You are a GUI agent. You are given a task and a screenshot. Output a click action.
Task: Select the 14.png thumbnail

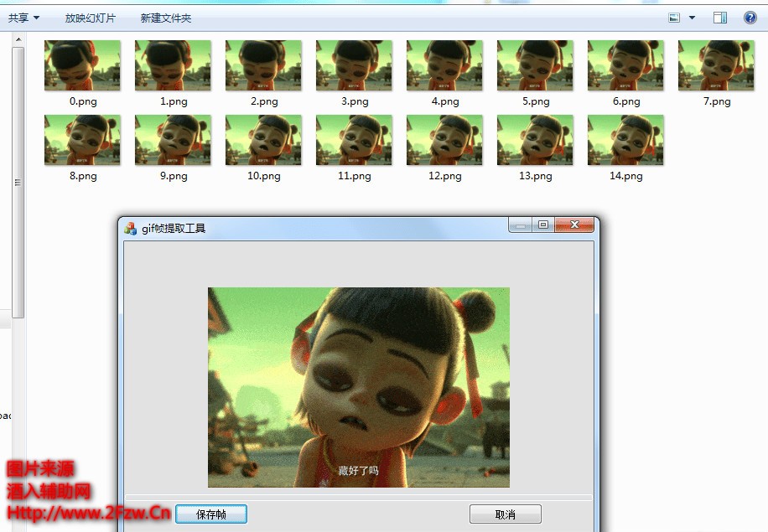coord(626,140)
